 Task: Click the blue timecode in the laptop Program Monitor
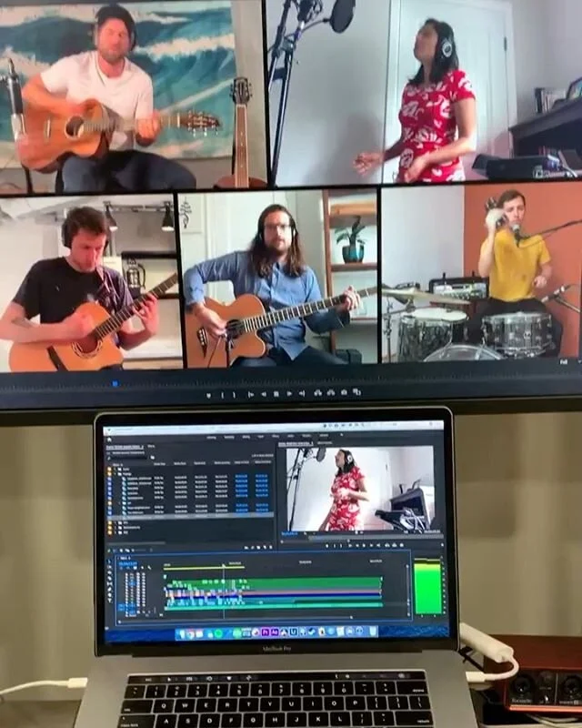point(289,533)
